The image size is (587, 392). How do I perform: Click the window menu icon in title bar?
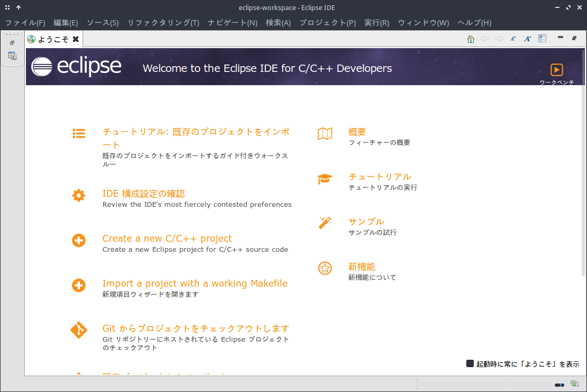7,7
